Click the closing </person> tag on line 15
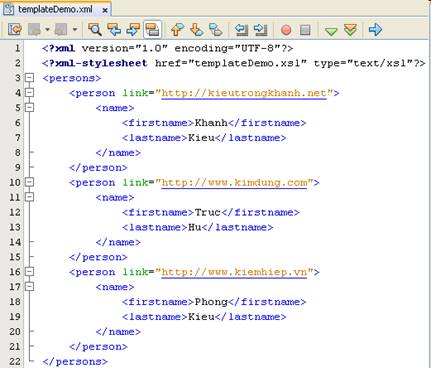Image resolution: width=431 pixels, height=368 pixels. [98, 257]
